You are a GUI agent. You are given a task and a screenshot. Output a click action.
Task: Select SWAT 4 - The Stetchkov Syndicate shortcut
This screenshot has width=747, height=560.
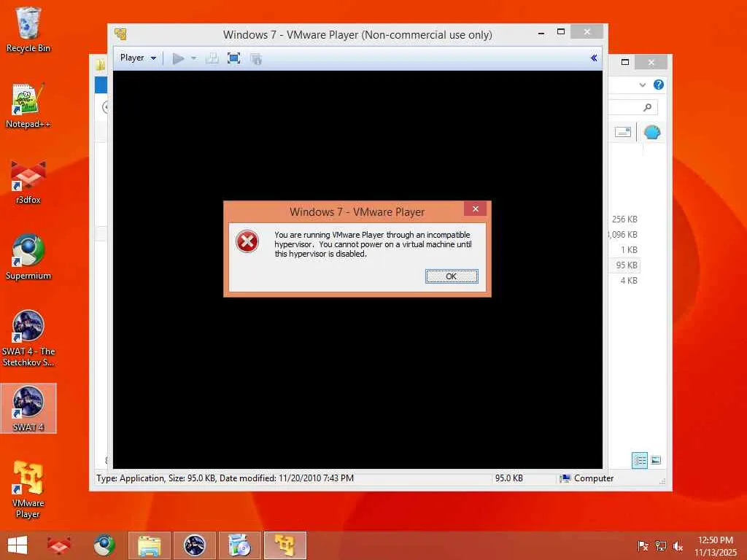(x=28, y=338)
